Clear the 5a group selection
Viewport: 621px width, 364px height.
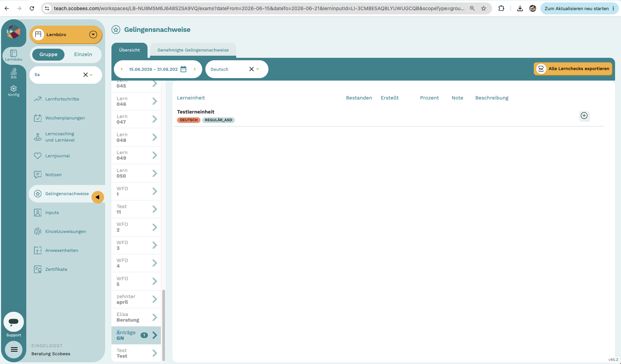pyautogui.click(x=86, y=75)
